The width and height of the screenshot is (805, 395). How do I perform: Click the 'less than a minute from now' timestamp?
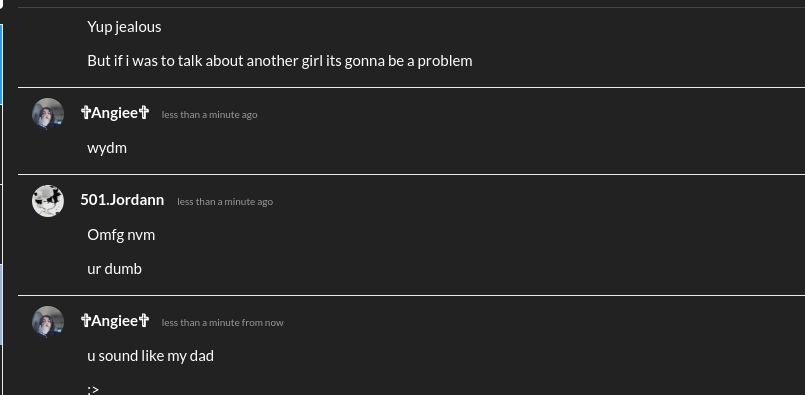click(x=222, y=323)
